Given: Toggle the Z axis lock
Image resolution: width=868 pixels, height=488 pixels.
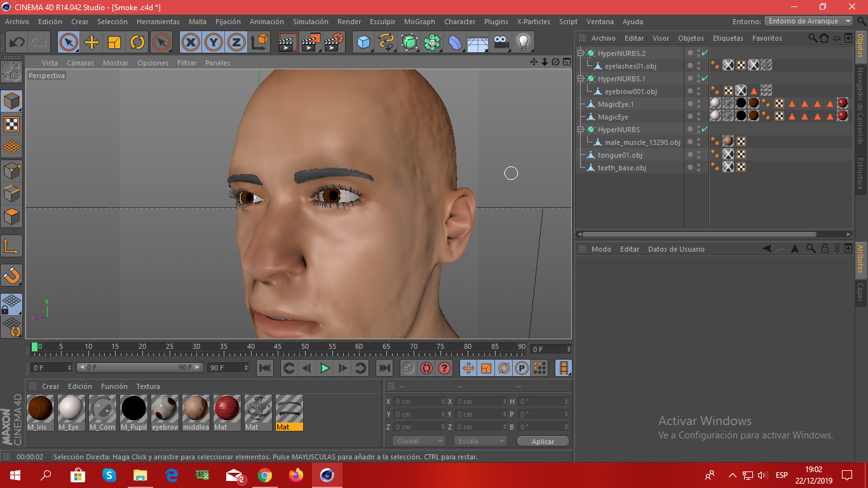Looking at the screenshot, I should click(x=236, y=43).
